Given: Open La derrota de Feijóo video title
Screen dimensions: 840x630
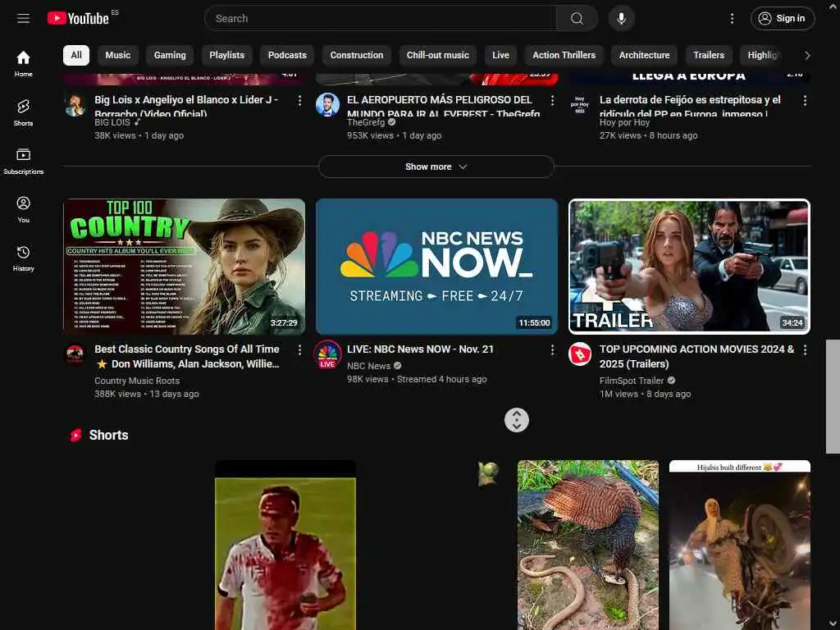Looking at the screenshot, I should (x=691, y=106).
